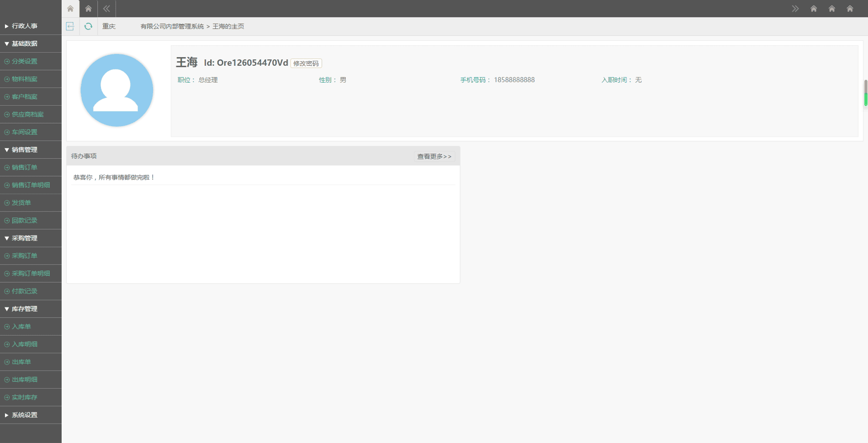Click the rightmost home icon in top bar
868x443 pixels.
coord(850,9)
